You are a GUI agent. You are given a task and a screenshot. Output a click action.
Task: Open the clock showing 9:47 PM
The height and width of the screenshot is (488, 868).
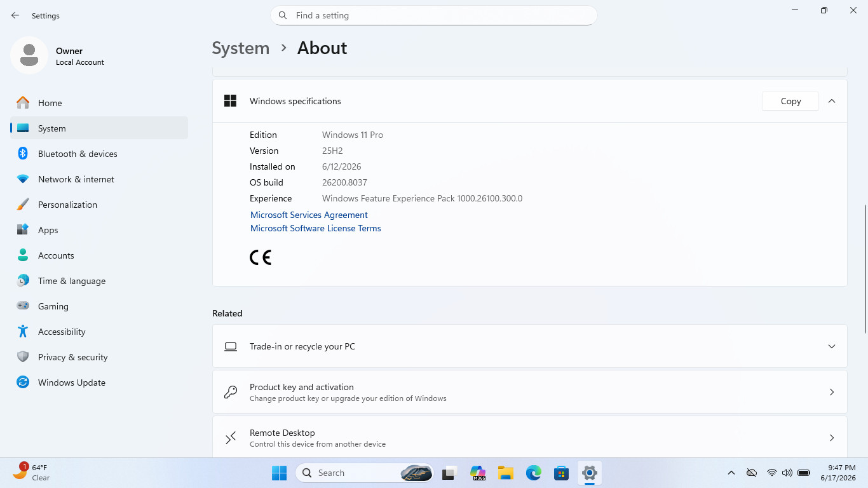(837, 473)
